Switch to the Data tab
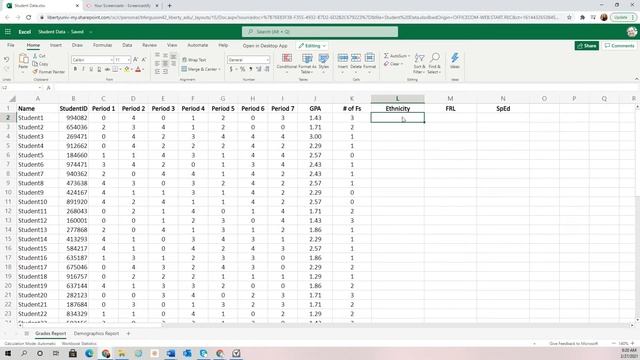Screen dimensions: 640x360 127,45
